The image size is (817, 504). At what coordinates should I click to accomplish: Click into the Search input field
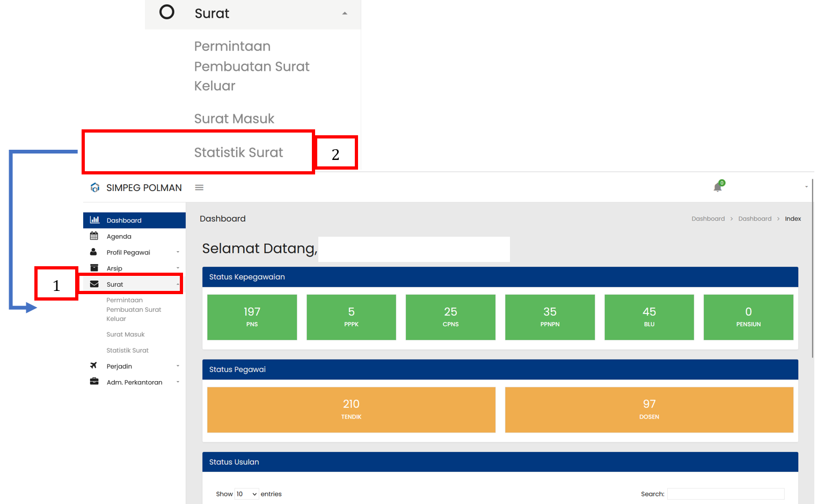pyautogui.click(x=725, y=494)
